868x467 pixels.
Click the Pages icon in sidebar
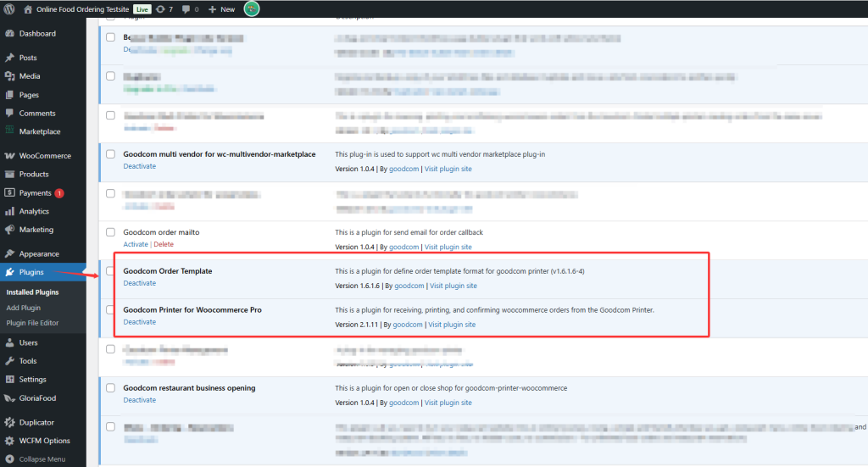point(9,95)
